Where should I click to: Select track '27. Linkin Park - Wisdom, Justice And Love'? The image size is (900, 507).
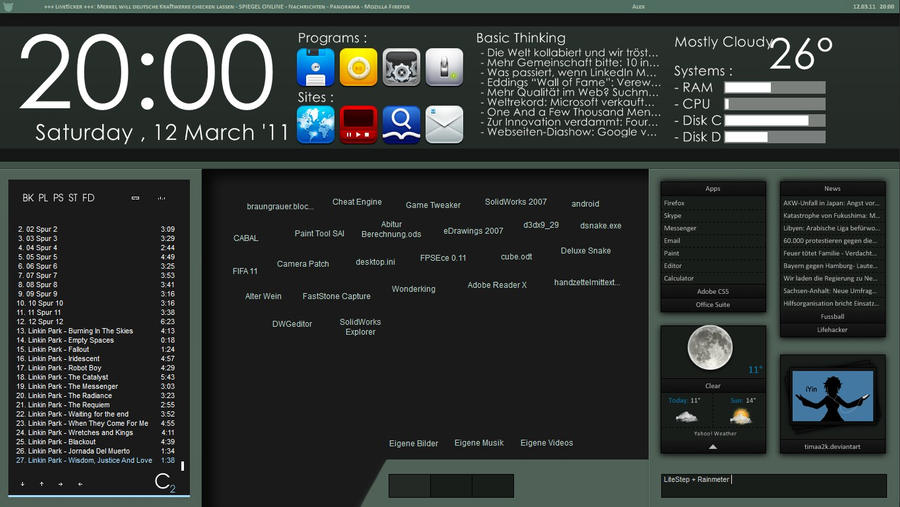click(95, 460)
